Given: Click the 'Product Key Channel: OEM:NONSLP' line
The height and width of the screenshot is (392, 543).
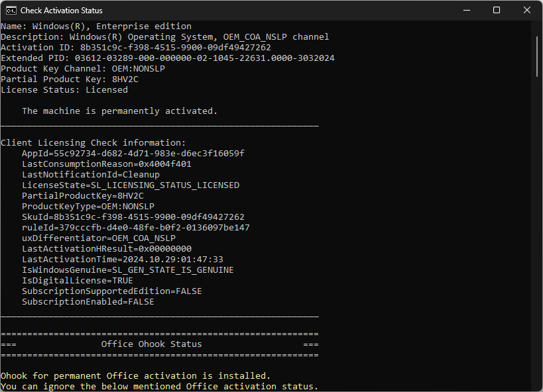Looking at the screenshot, I should tap(83, 69).
